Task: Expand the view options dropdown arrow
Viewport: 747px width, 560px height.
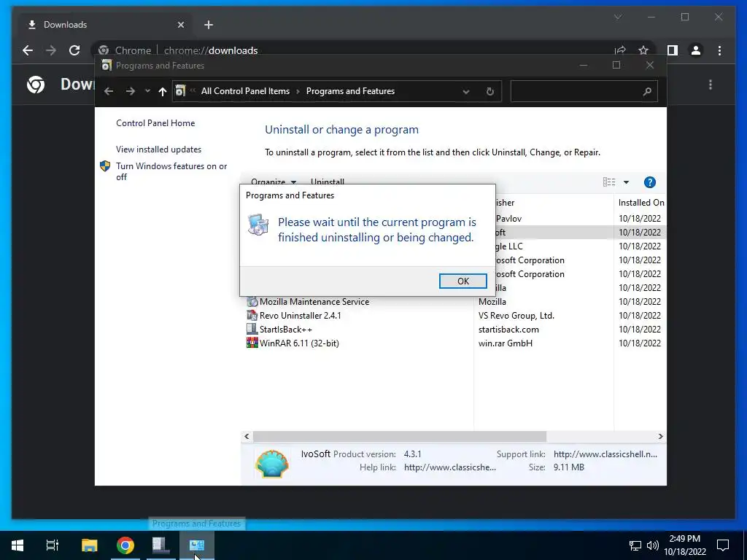Action: click(x=626, y=182)
